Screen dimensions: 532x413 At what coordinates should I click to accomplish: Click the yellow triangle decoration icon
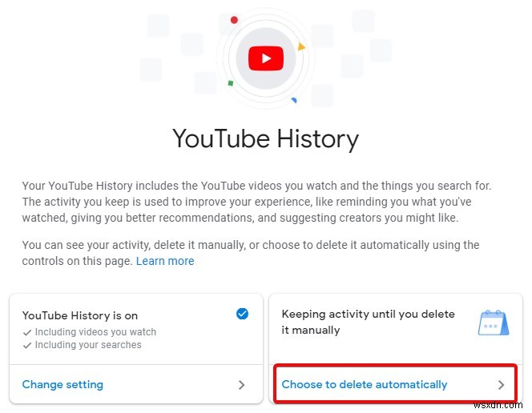coord(301,46)
